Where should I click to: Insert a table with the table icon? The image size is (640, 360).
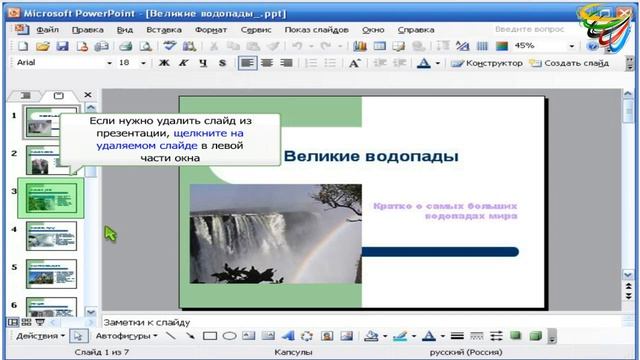[380, 46]
